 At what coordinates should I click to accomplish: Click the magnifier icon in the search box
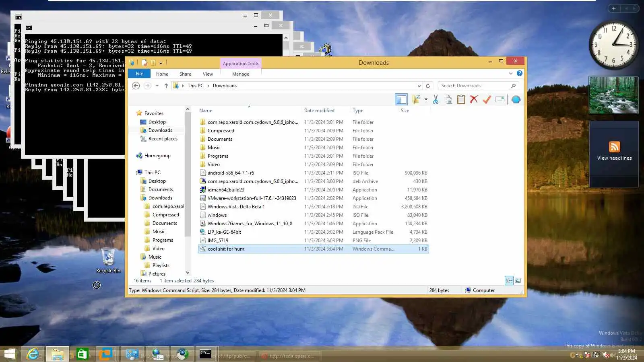click(513, 86)
